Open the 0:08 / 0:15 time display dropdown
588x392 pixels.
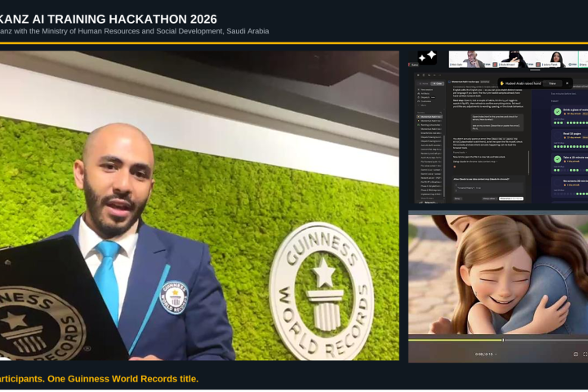[486, 354]
